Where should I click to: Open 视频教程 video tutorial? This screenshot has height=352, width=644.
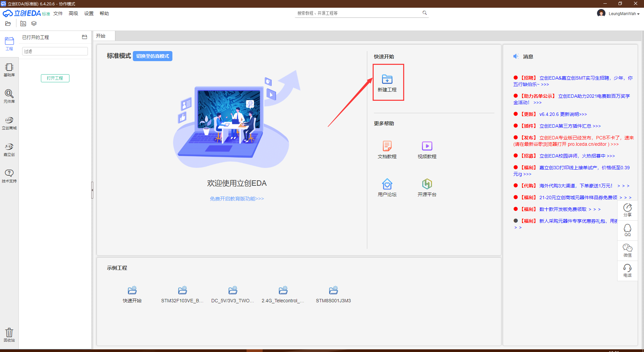click(427, 150)
